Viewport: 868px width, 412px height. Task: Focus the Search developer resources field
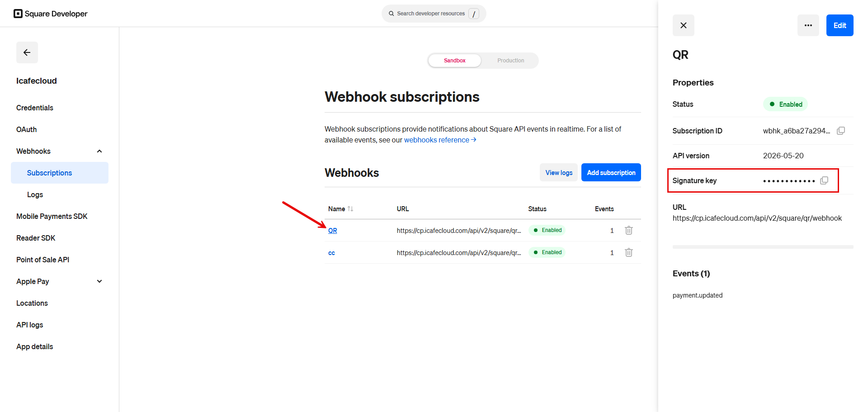434,14
